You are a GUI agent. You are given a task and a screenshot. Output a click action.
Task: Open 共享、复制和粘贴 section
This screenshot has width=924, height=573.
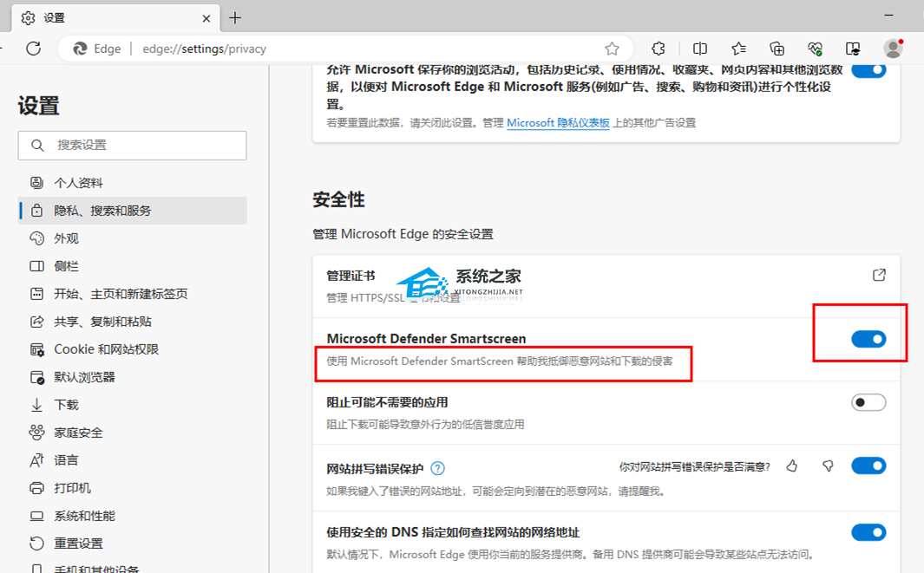[132, 322]
